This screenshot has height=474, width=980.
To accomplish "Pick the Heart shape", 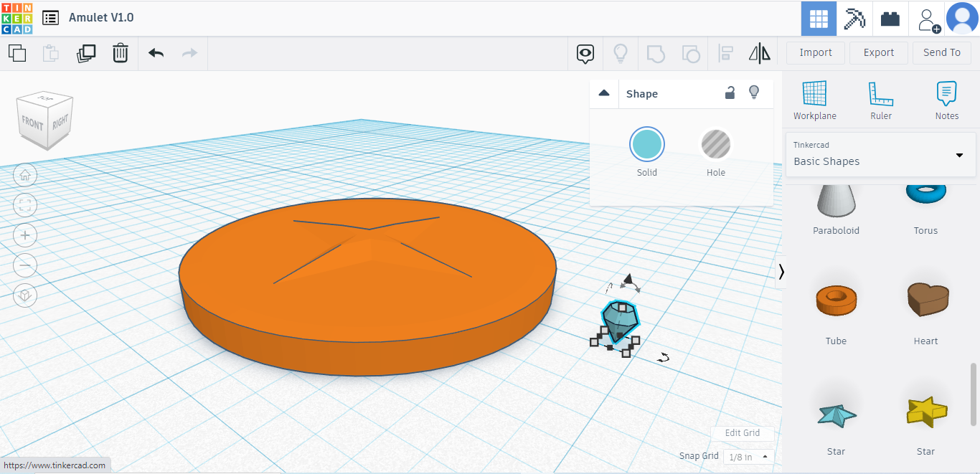I will click(x=926, y=300).
